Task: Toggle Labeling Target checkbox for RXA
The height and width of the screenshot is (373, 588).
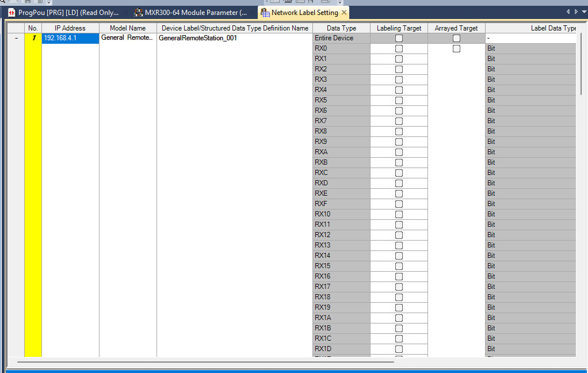Action: [x=399, y=152]
